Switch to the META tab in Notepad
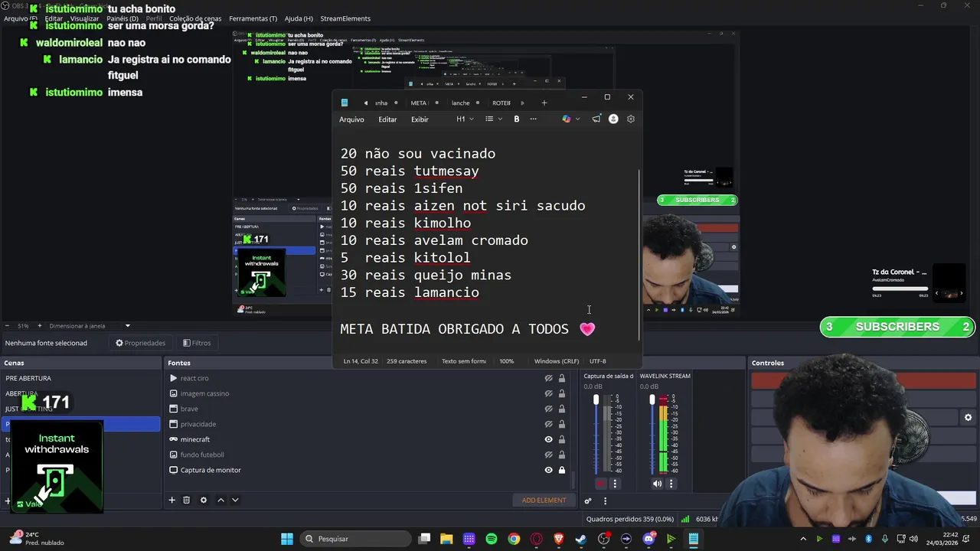Screen dimensions: 980x551 [419, 103]
